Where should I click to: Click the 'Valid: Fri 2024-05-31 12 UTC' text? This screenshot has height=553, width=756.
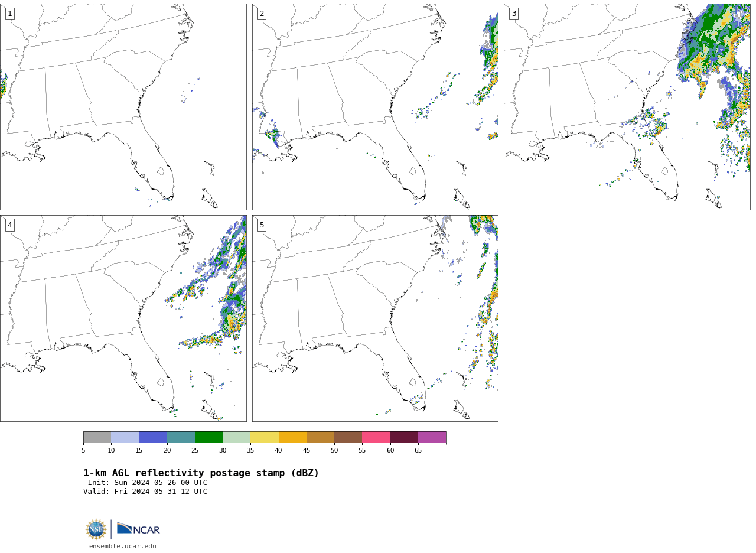coord(145,492)
